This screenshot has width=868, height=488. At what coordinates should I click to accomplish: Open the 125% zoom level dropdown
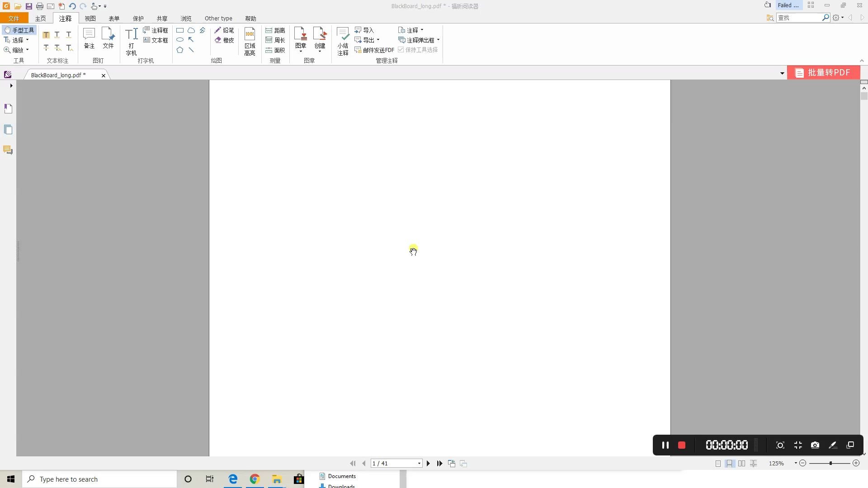click(795, 463)
